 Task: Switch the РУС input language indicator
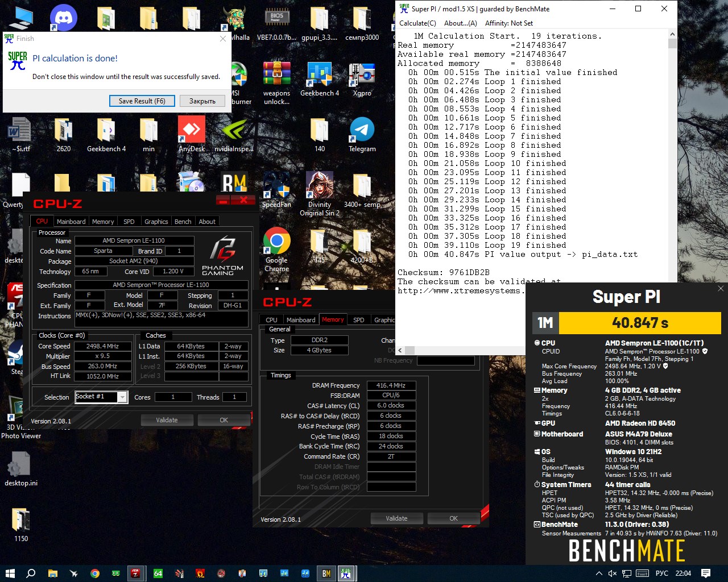point(662,573)
